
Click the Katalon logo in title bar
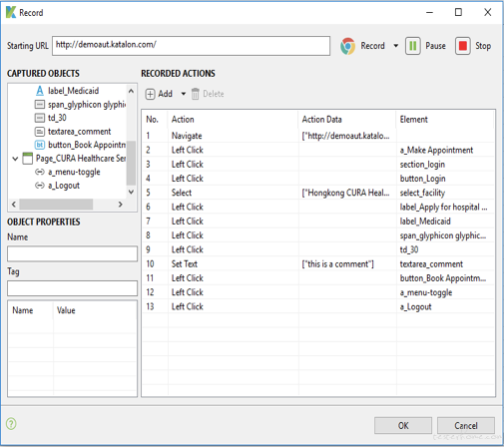pyautogui.click(x=11, y=13)
